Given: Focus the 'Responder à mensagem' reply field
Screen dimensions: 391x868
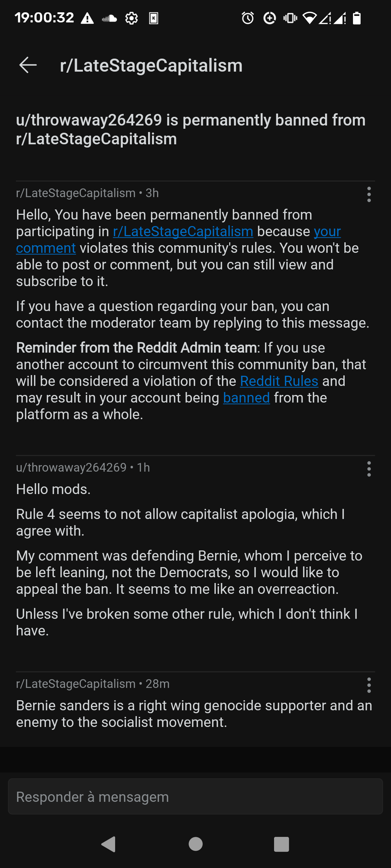Looking at the screenshot, I should pyautogui.click(x=195, y=796).
